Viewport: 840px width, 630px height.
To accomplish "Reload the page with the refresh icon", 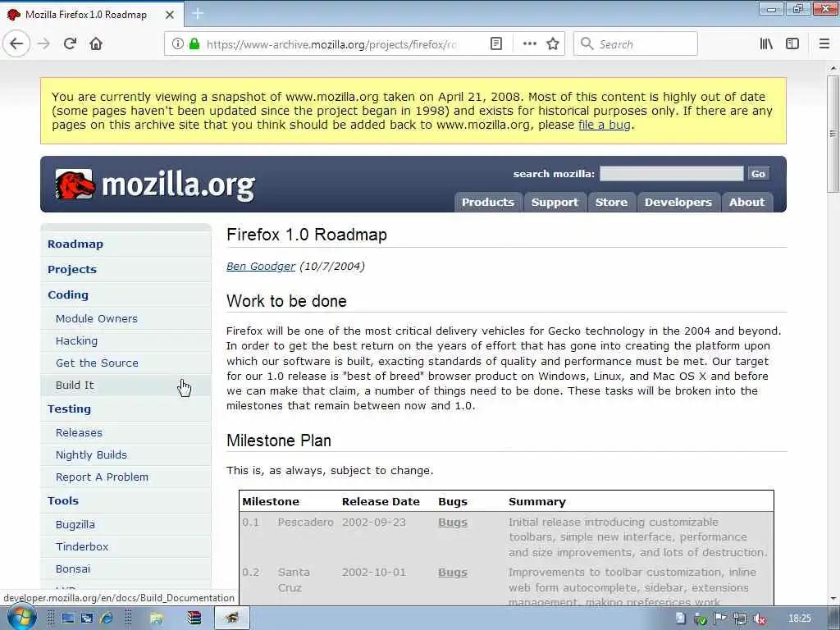I will pyautogui.click(x=71, y=44).
